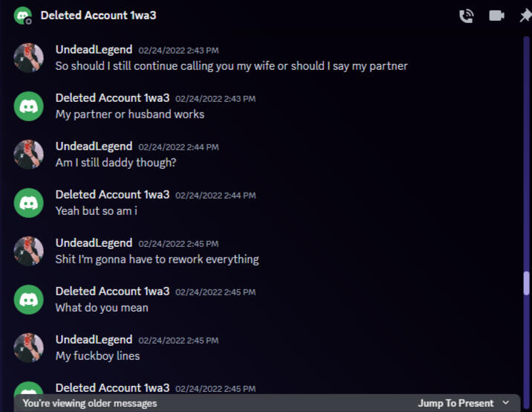This screenshot has height=412, width=532.
Task: Click the "You're viewing older messages" bar
Action: click(x=90, y=403)
